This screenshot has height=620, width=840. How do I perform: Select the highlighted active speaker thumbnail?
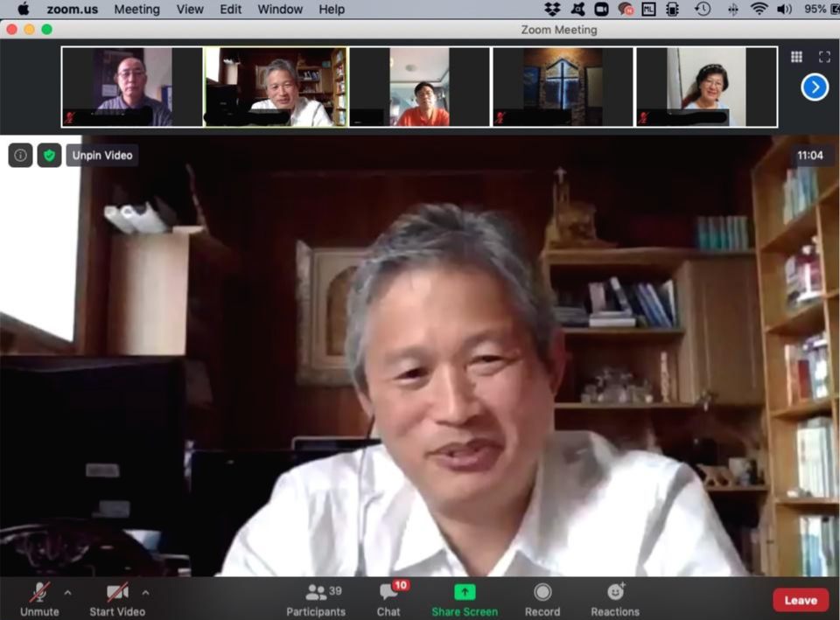click(x=276, y=87)
